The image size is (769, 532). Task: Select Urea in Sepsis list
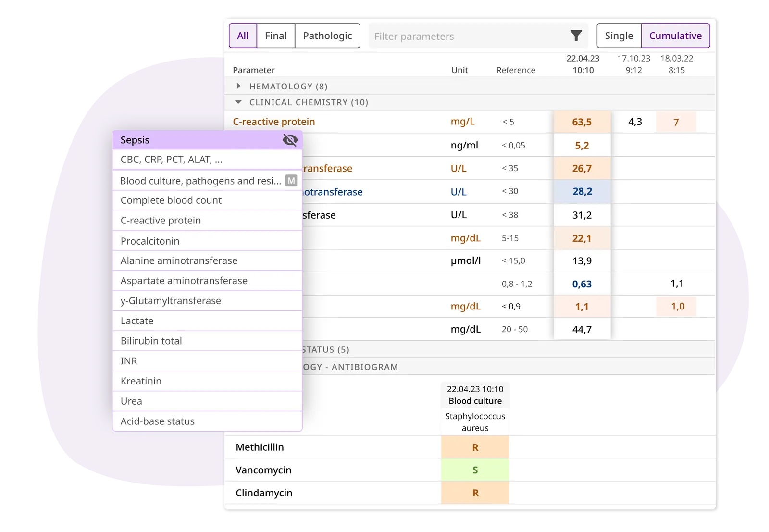tap(207, 401)
